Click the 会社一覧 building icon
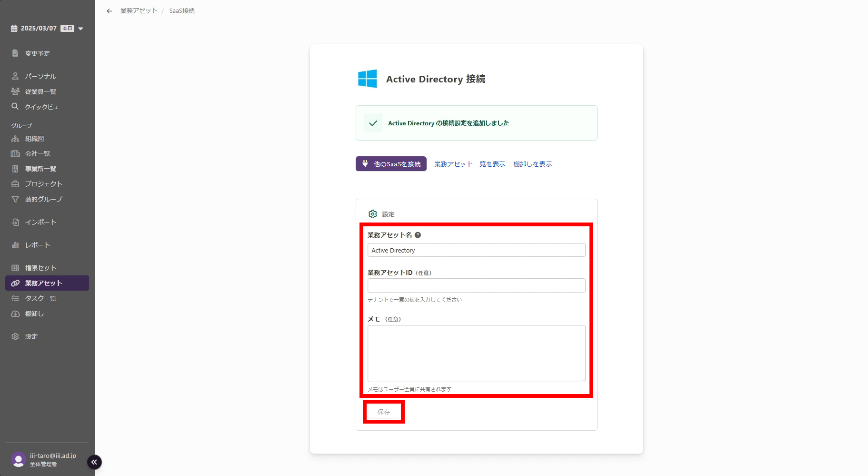868x476 pixels. (x=15, y=153)
